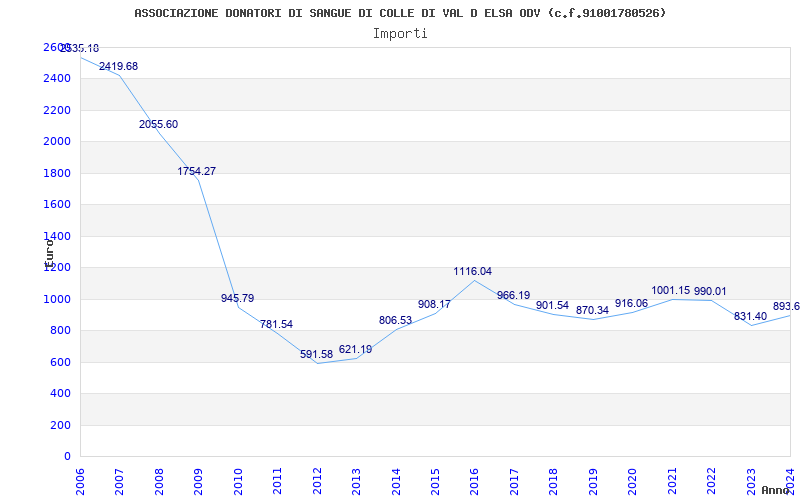Click the "Euro" y-axis title
This screenshot has height=500, width=800.
(48, 250)
